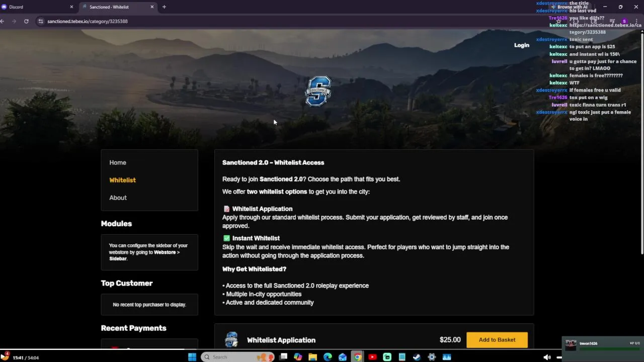
Task: Select the Sanctioned - Whitelist tab
Action: (x=118, y=7)
